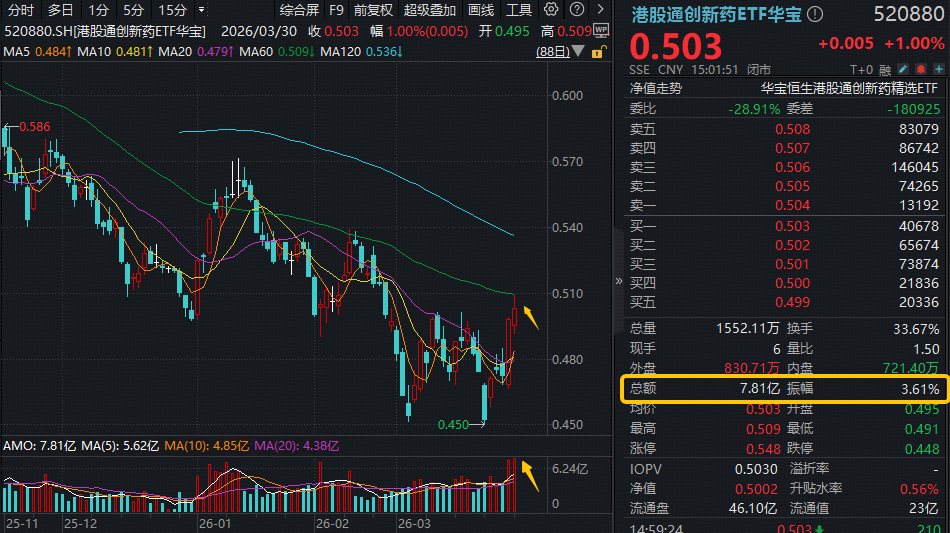950x533 pixels.
Task: Collapse right panel using double chevron
Action: 617,281
